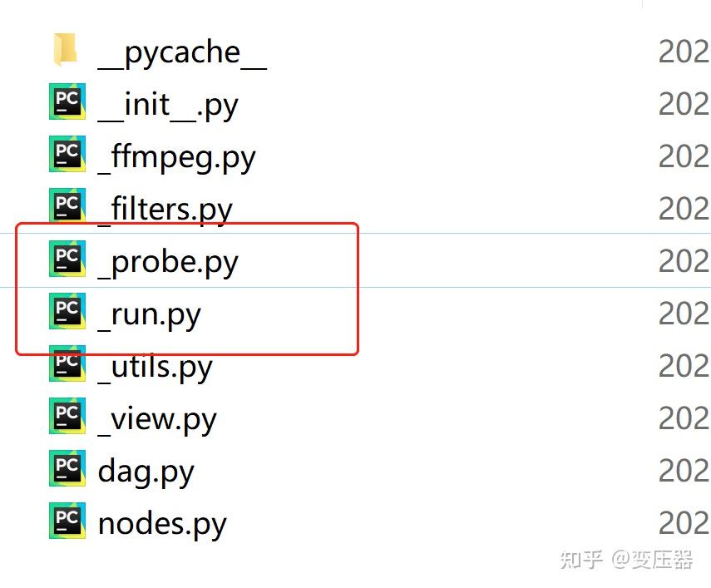Open the _ffmpeg.py file entry
The image size is (711, 588).
tap(175, 156)
